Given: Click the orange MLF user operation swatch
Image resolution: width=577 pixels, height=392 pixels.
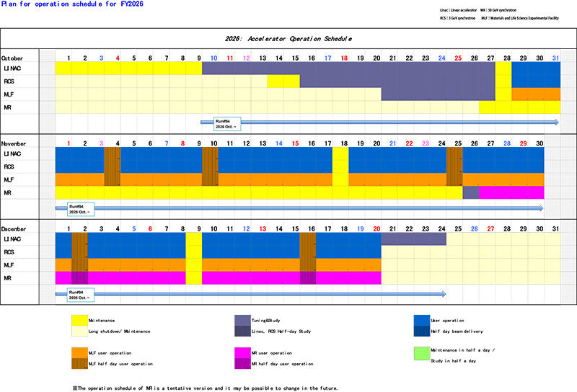Looking at the screenshot, I should pos(79,352).
